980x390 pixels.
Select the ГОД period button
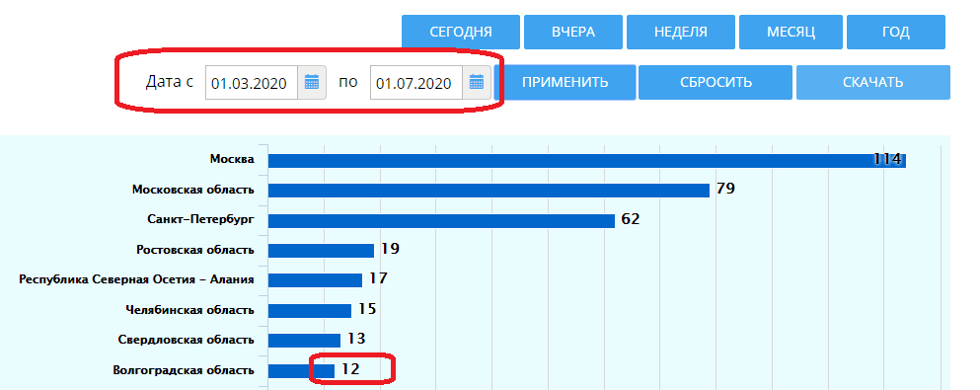[896, 32]
